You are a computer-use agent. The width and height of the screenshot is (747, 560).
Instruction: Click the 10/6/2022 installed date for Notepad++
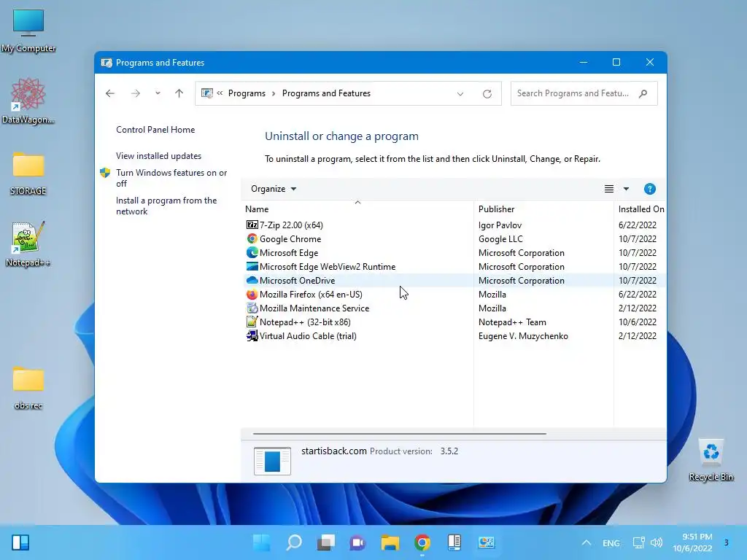coord(638,322)
